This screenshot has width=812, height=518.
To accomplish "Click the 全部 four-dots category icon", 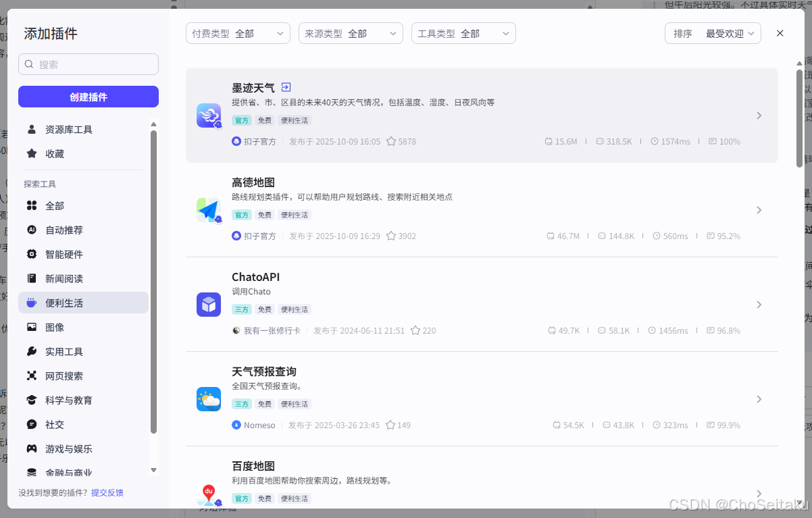I will (32, 206).
